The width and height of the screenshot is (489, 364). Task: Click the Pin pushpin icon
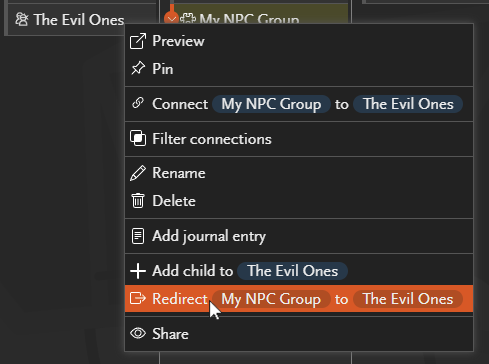138,68
